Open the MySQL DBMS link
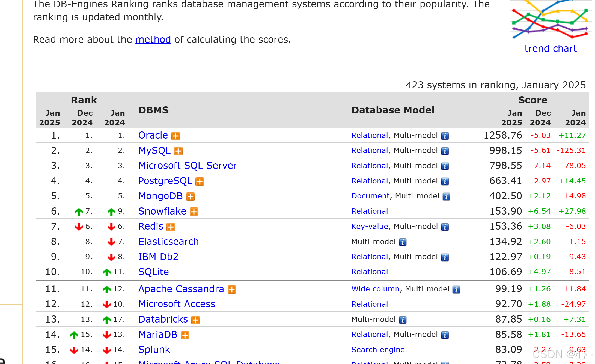The width and height of the screenshot is (595, 364). click(x=154, y=151)
